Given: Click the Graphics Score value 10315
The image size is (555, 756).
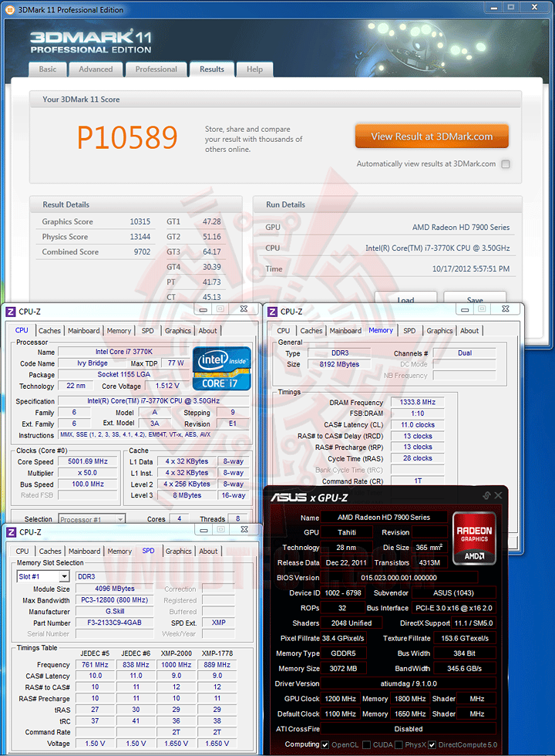Looking at the screenshot, I should pyautogui.click(x=140, y=222).
